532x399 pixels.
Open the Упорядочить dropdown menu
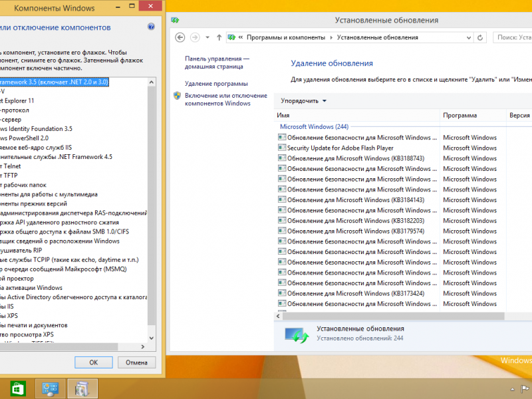tap(303, 101)
